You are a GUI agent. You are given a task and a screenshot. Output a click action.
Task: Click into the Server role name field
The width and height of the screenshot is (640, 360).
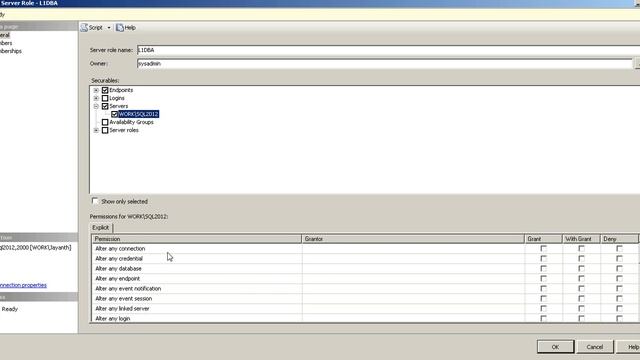click(x=388, y=50)
